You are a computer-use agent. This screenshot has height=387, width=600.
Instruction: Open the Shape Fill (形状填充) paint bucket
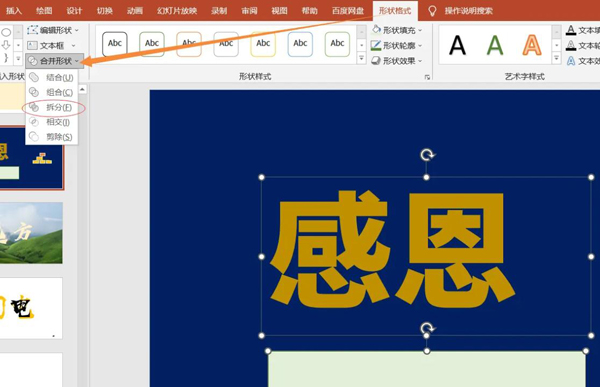pos(376,29)
